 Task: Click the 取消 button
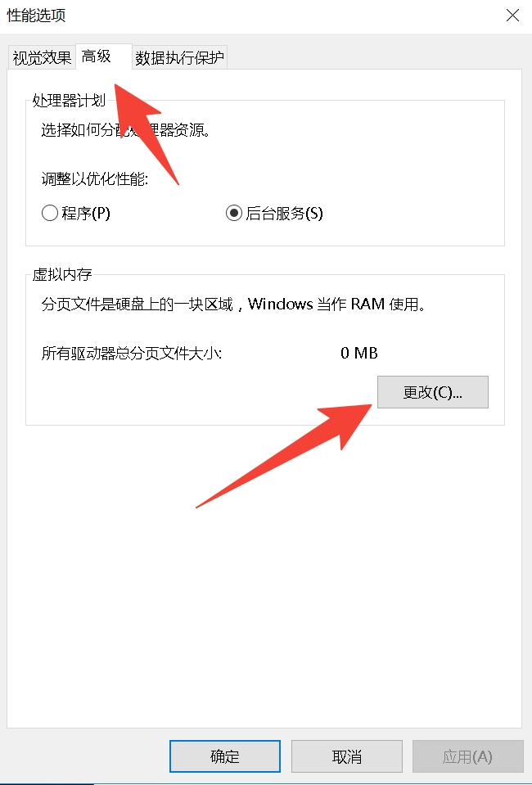click(347, 756)
